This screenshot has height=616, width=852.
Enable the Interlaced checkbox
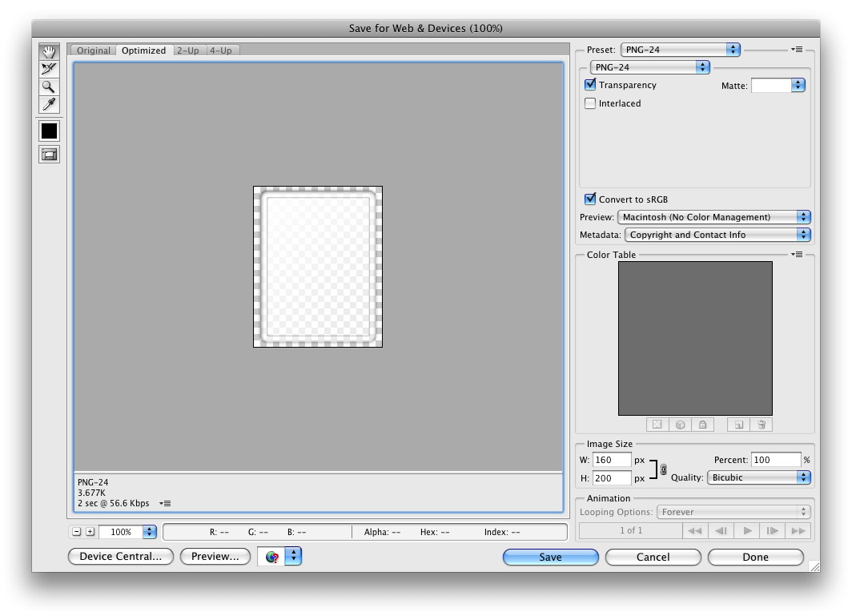point(591,103)
